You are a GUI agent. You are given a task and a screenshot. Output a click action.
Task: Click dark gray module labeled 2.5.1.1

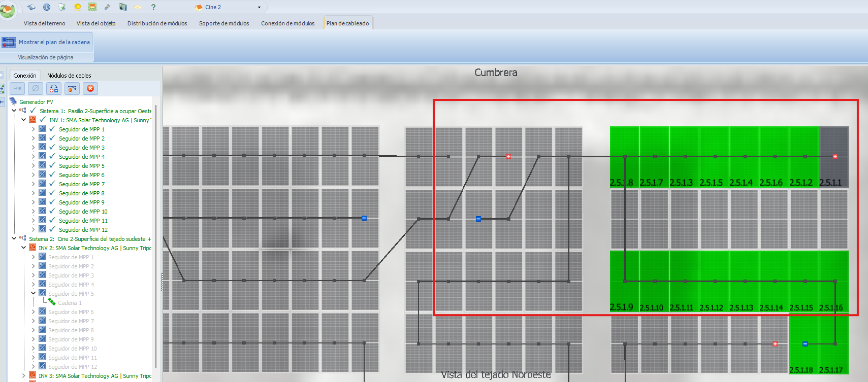[834, 156]
